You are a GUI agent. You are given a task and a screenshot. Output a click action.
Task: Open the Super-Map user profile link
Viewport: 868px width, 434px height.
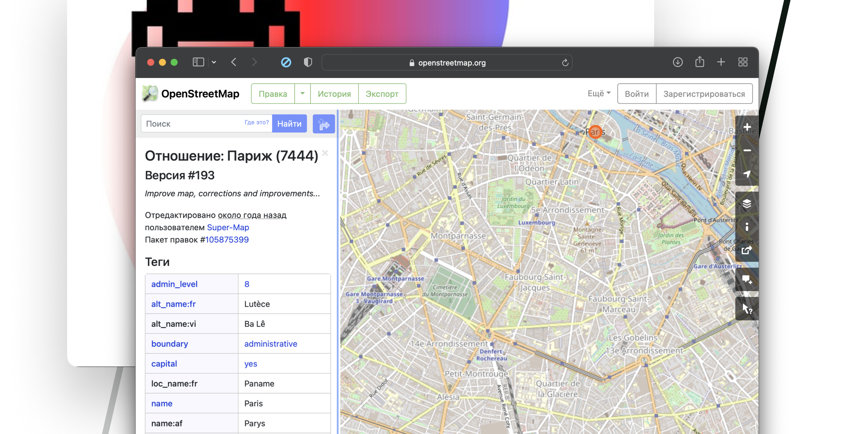pos(228,227)
